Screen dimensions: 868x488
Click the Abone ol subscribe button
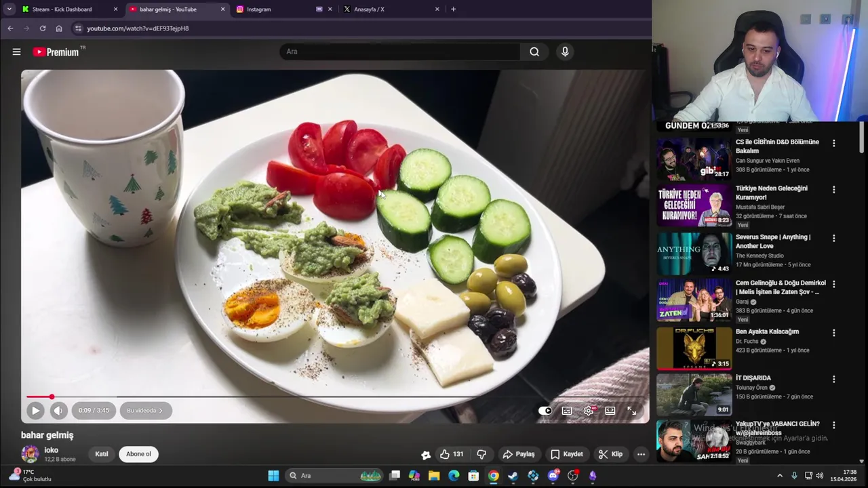click(x=138, y=454)
